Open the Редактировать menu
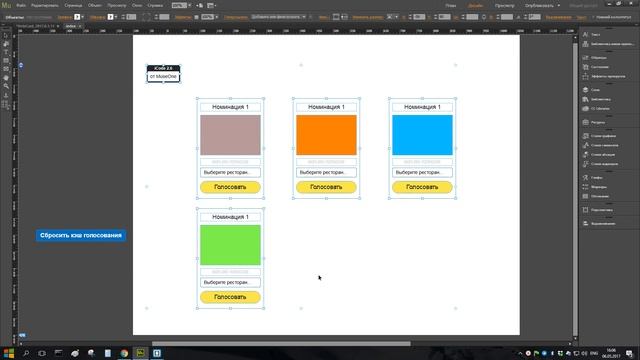640x360 pixels. 44,6
